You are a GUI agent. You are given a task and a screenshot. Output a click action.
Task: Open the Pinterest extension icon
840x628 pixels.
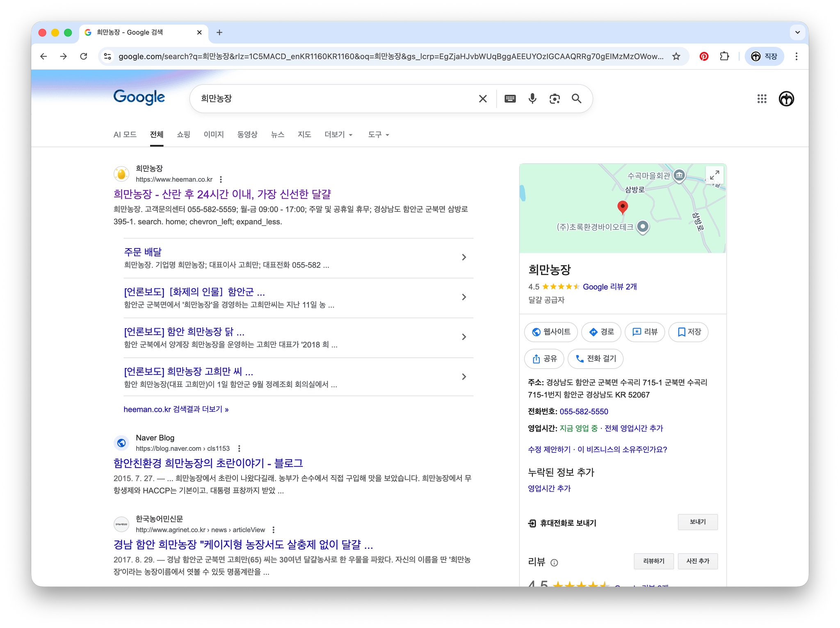point(704,56)
